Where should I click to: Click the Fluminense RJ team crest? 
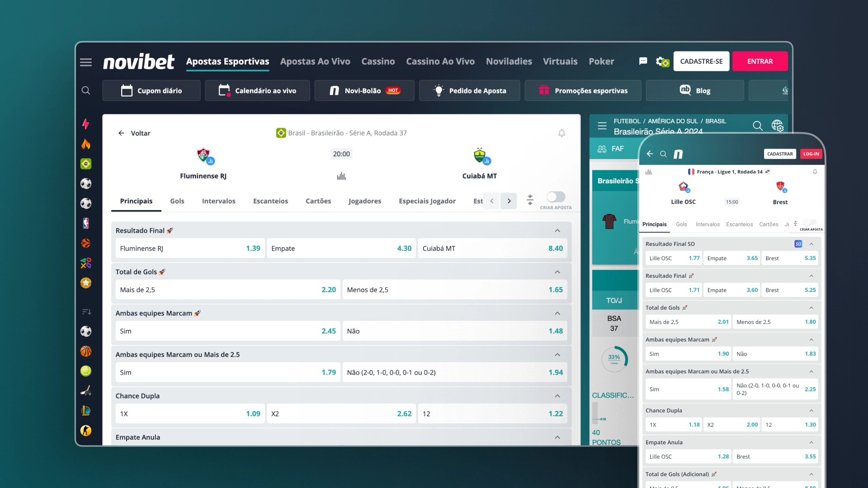click(204, 156)
